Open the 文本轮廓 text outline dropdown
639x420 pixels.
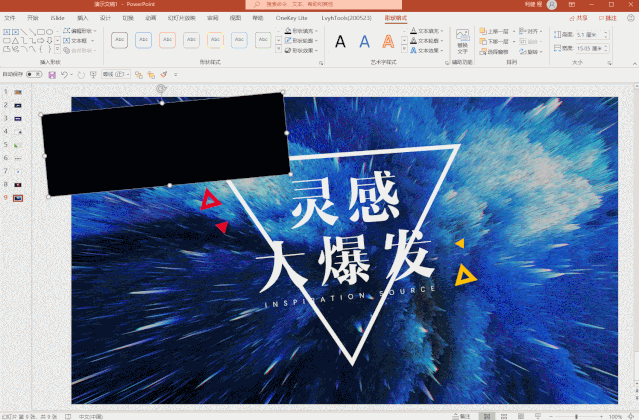pos(427,41)
